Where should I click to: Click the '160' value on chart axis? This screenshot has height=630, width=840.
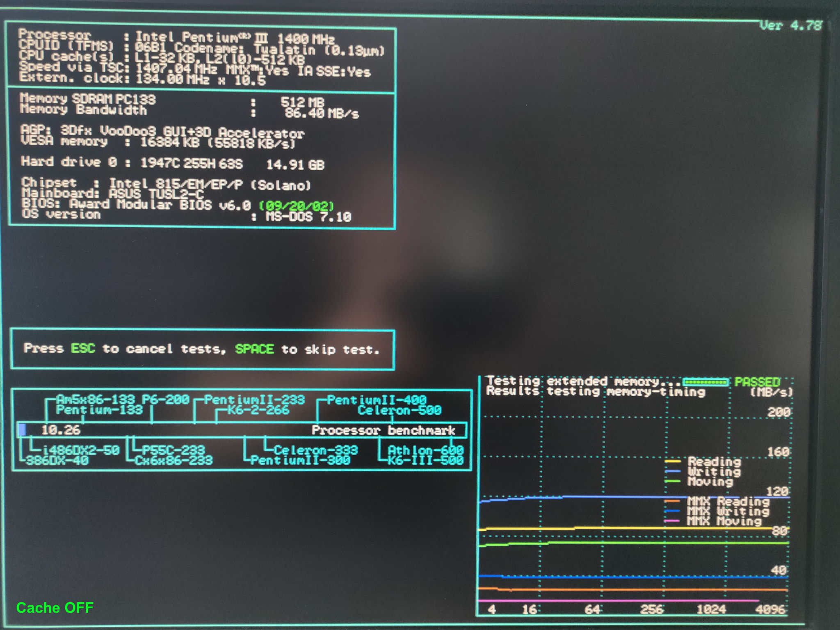pyautogui.click(x=778, y=452)
